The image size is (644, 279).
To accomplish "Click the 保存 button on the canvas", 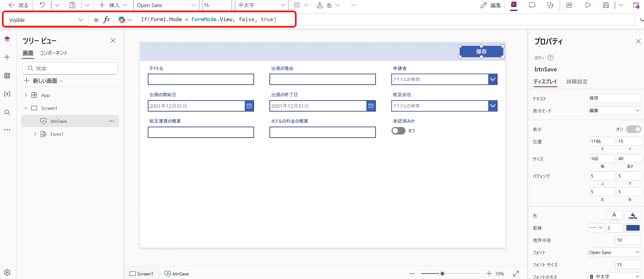I will [x=481, y=52].
